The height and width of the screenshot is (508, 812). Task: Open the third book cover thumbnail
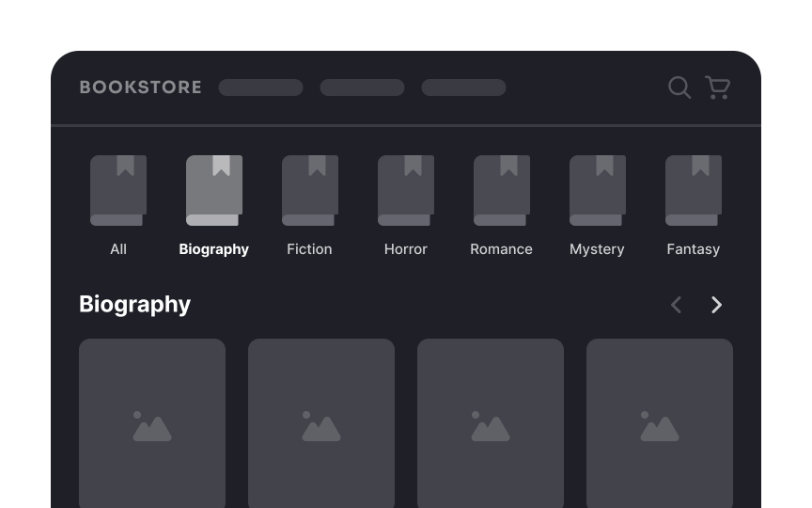point(491,425)
